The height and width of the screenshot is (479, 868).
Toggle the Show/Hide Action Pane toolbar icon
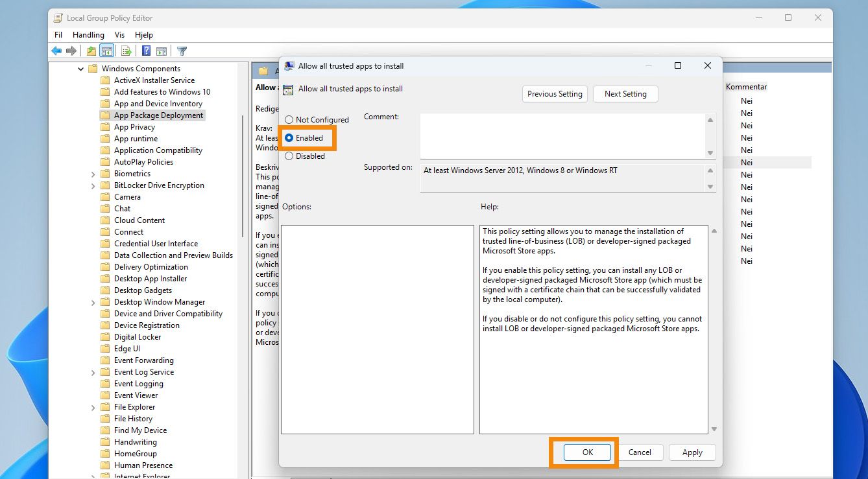point(162,51)
